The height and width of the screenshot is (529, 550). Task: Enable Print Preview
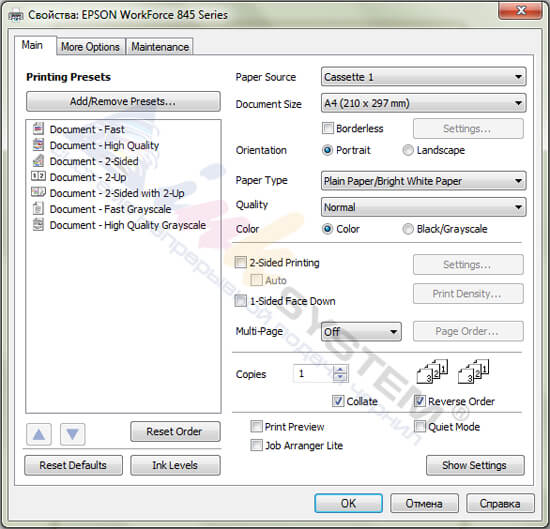256,427
